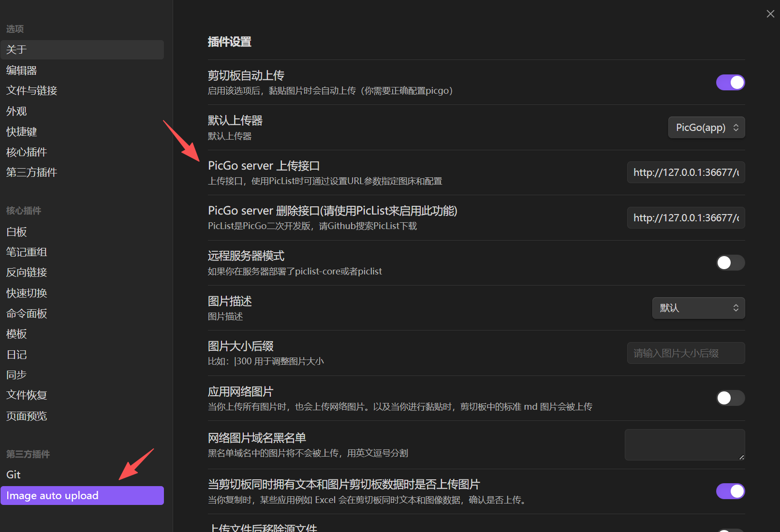
Task: Open the 关于 settings tab
Action: [x=82, y=50]
